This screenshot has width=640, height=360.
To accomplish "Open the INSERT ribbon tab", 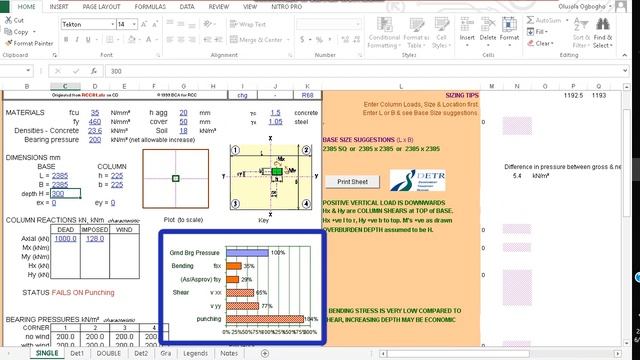I will tap(59, 7).
